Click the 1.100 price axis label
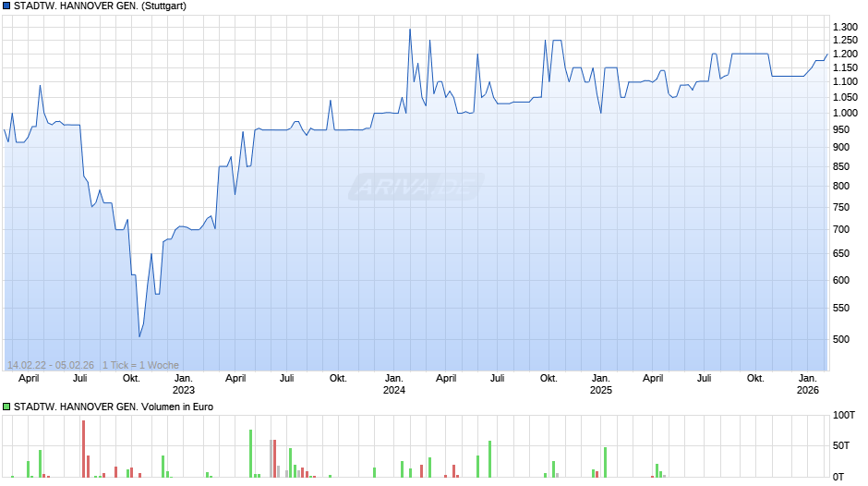868x486 pixels. pyautogui.click(x=845, y=81)
